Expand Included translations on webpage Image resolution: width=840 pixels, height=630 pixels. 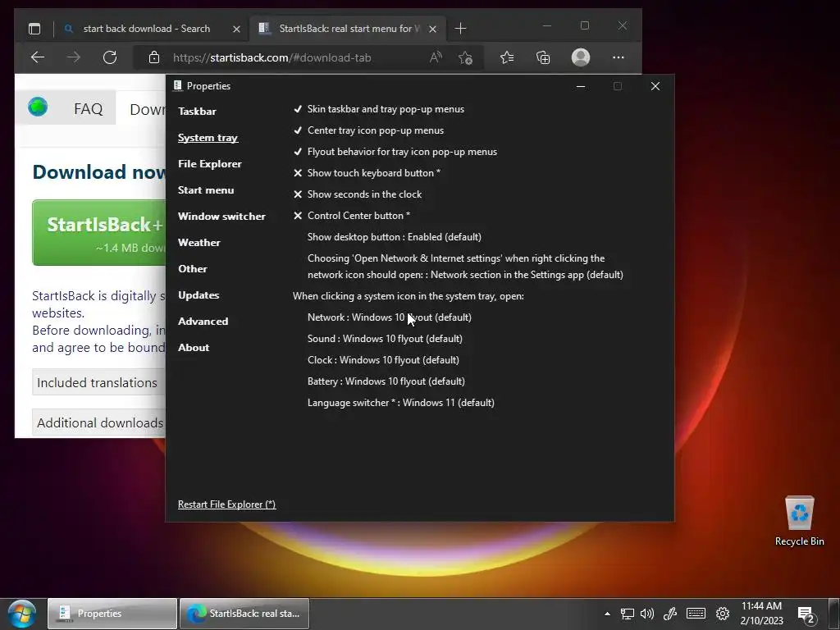(x=98, y=382)
